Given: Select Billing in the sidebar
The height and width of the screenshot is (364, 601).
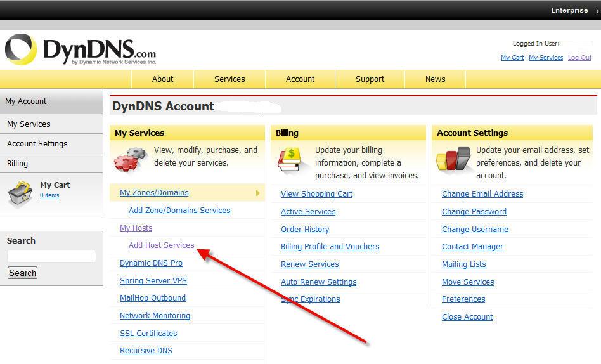Looking at the screenshot, I should [51, 163].
